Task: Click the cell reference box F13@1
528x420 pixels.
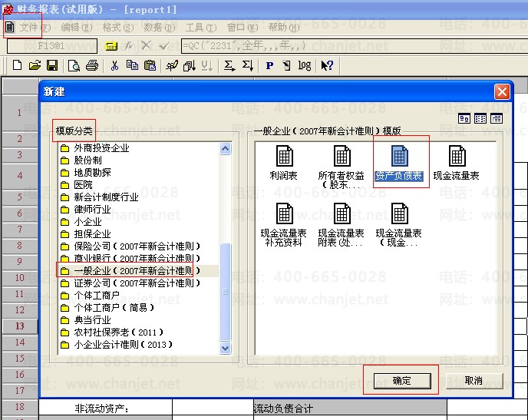Action: [x=52, y=46]
